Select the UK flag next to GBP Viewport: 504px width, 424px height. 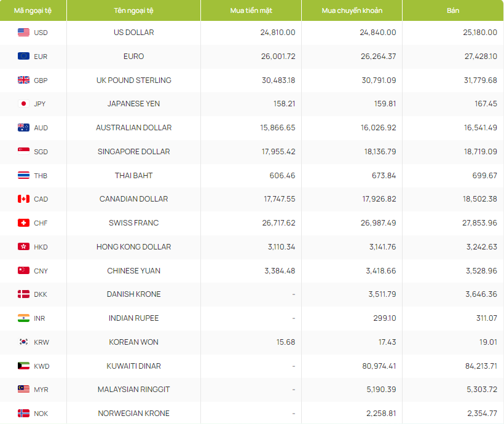click(x=23, y=80)
